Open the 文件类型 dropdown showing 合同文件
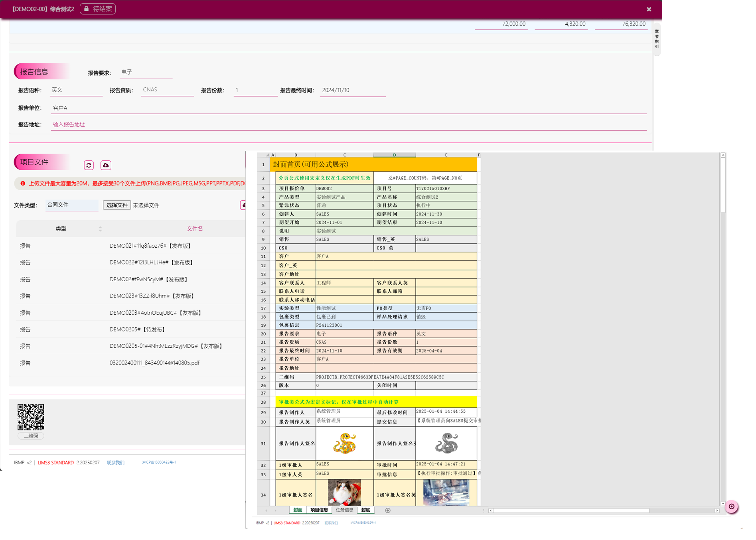Screen dimensions: 756x540 coord(72,205)
